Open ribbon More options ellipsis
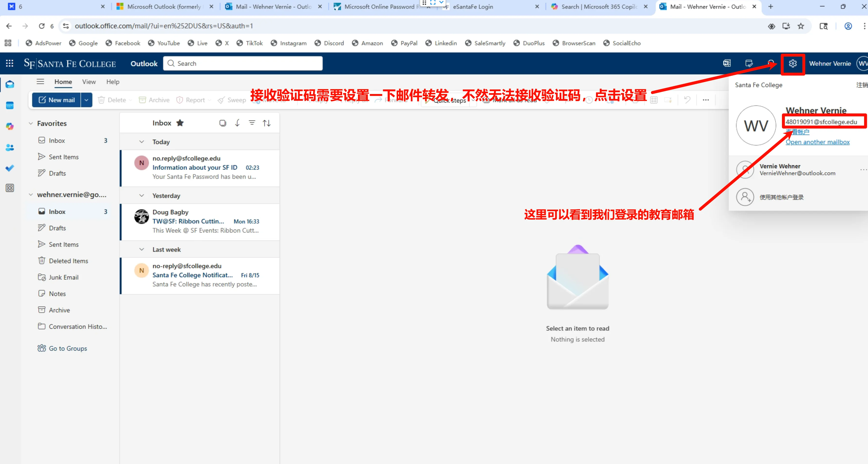Image resolution: width=868 pixels, height=464 pixels. [706, 100]
